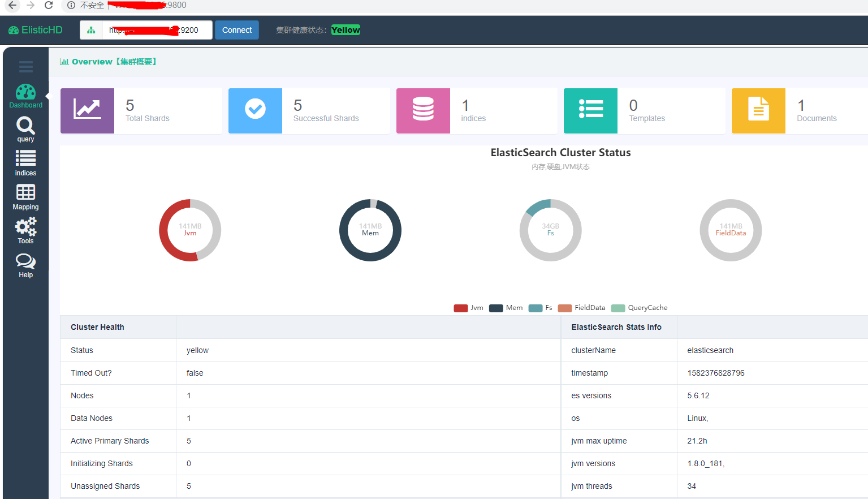Screen dimensions: 868x499
Task: Click the Documents card label
Action: pyautogui.click(x=817, y=118)
